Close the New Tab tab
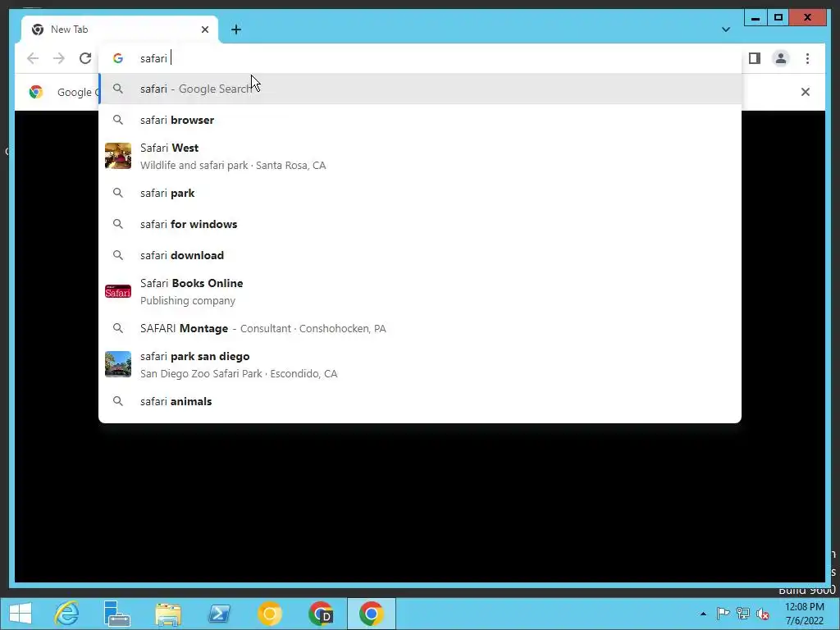This screenshot has height=630, width=840. tap(204, 30)
